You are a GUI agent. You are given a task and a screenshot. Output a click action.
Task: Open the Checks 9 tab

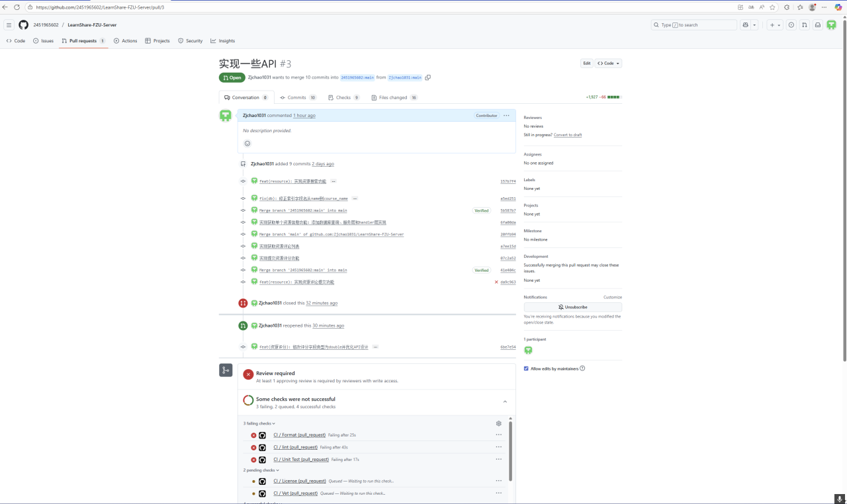pos(344,97)
